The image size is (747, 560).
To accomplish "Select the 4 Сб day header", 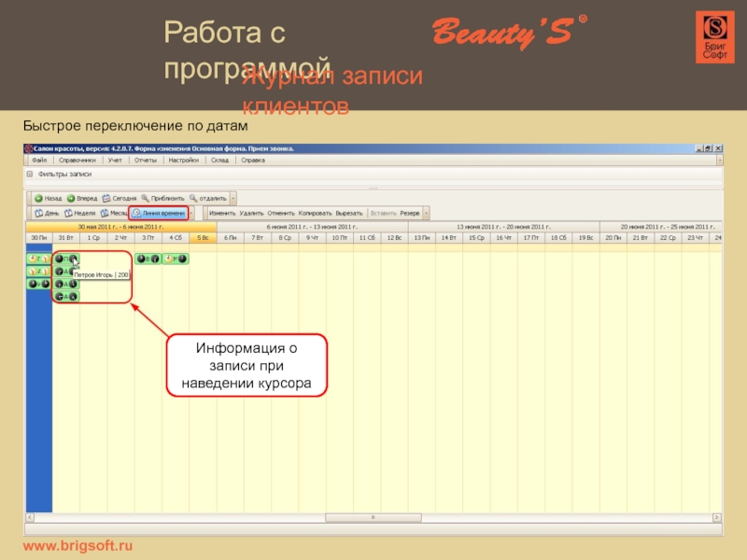I will click(x=176, y=237).
